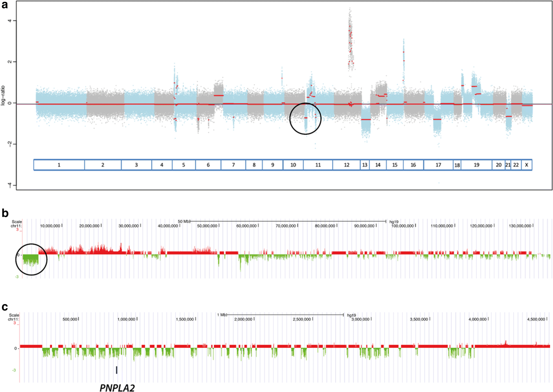This screenshot has height=392, width=553.
Task: Click the panel b letter label
Action: 5,213
